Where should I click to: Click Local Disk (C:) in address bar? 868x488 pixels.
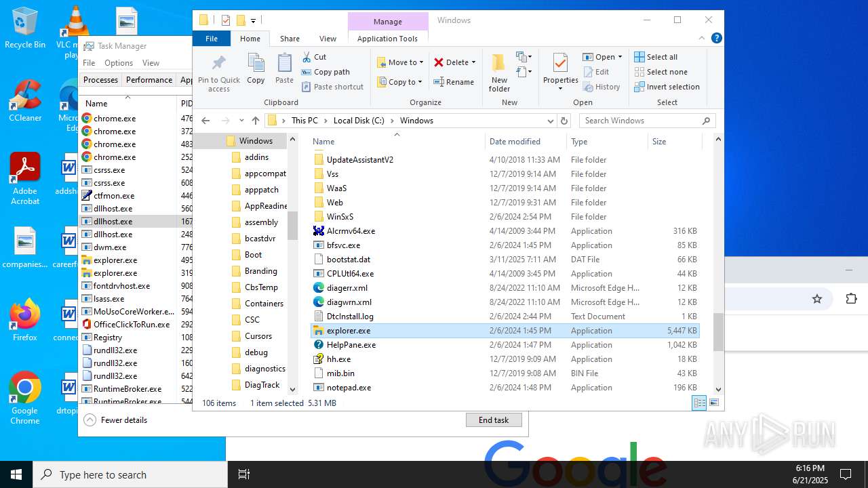tap(359, 121)
